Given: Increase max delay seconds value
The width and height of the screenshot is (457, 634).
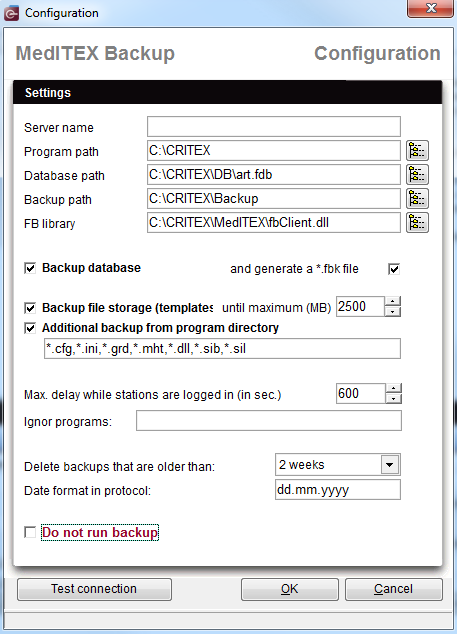Looking at the screenshot, I should tap(393, 389).
